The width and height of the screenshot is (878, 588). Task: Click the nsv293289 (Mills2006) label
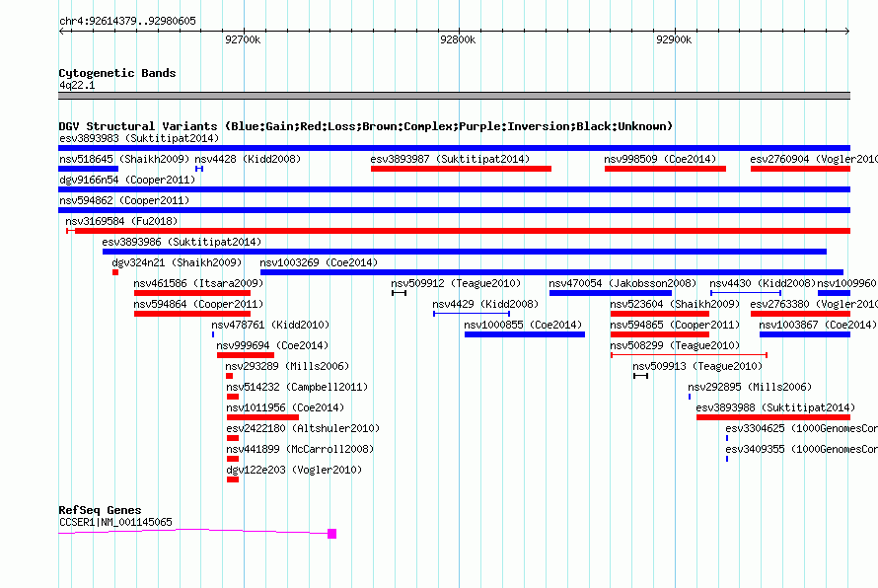click(x=288, y=366)
